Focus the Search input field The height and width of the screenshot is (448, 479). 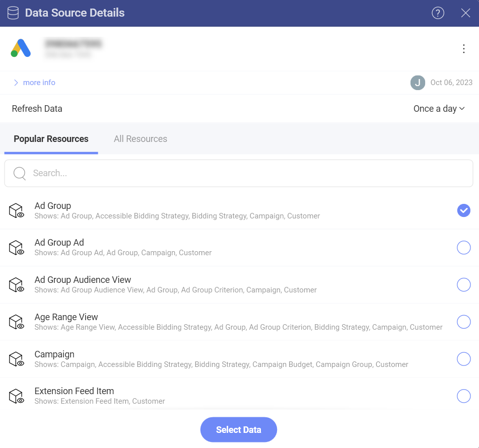pos(239,173)
